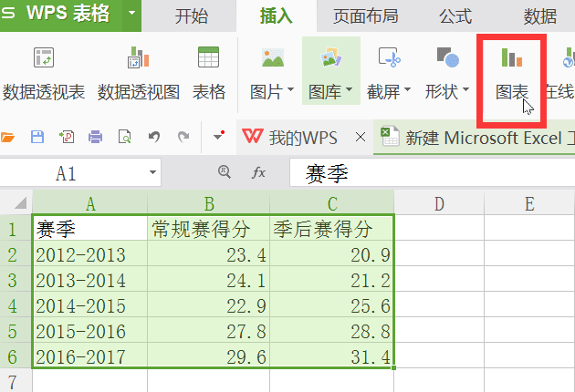The width and height of the screenshot is (575, 392).
Task: Select column B header
Action: tap(209, 203)
